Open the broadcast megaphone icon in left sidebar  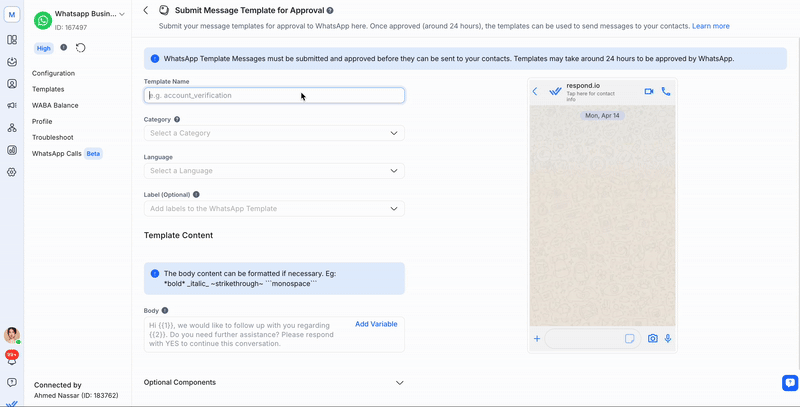point(12,105)
